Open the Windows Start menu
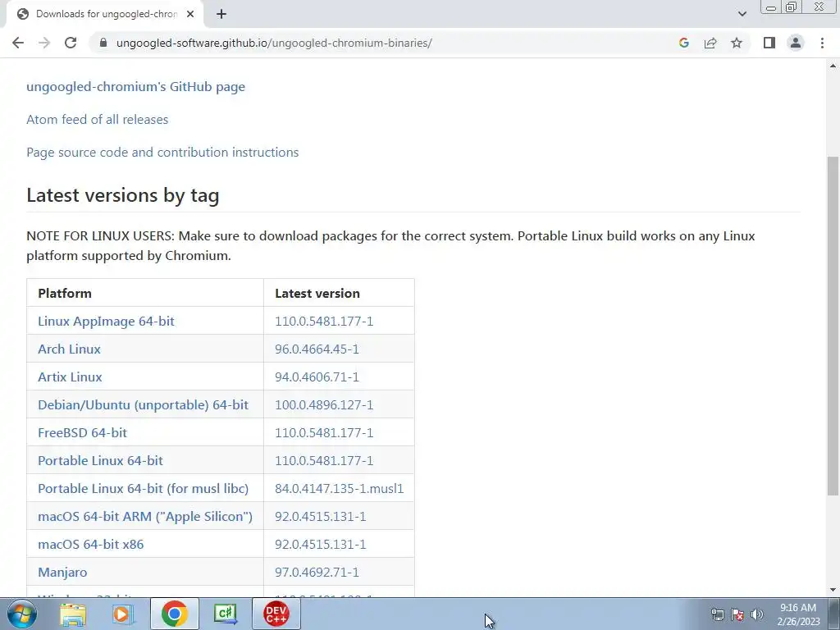This screenshot has width=840, height=630. pos(21,614)
